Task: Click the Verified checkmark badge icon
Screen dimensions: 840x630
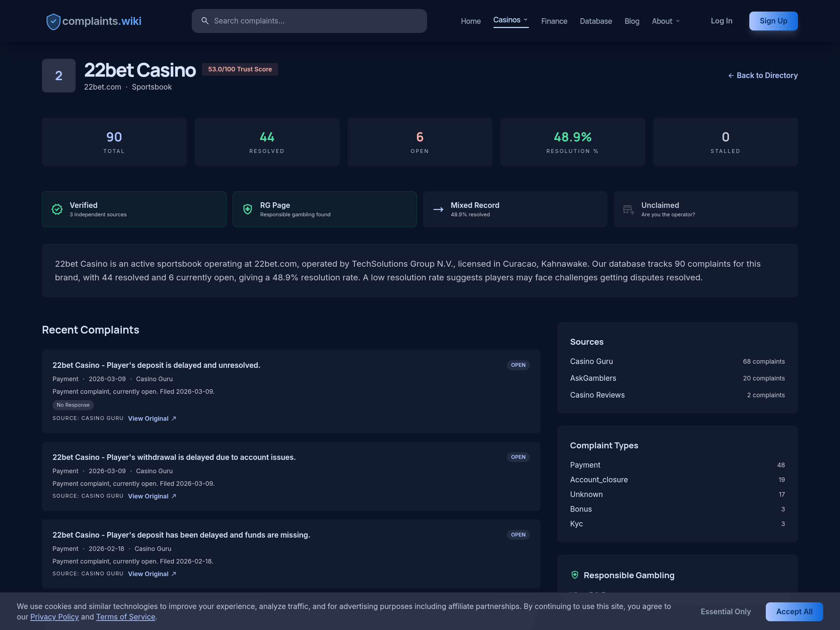Action: [x=57, y=209]
